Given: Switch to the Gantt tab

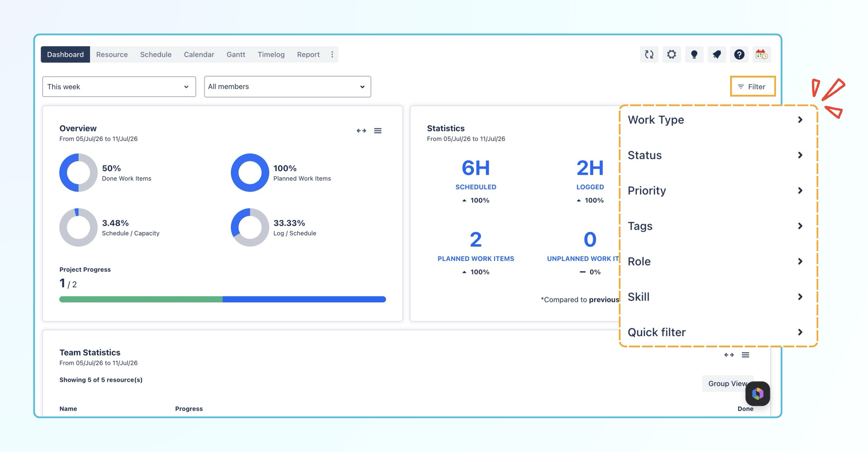Looking at the screenshot, I should (236, 55).
